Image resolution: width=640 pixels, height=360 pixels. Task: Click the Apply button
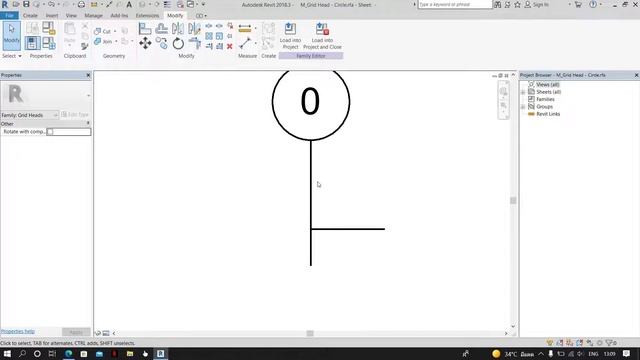point(76,332)
